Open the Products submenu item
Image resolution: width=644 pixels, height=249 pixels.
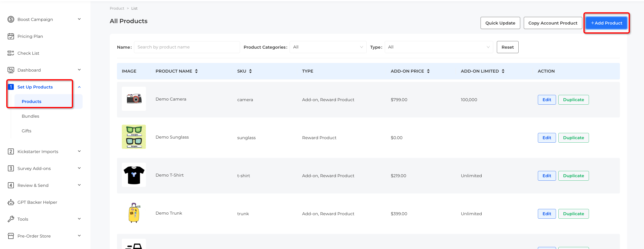click(48, 101)
